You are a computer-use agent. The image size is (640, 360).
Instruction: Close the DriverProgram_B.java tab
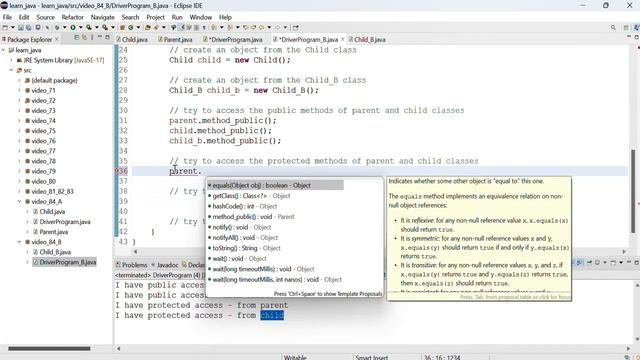click(x=342, y=39)
